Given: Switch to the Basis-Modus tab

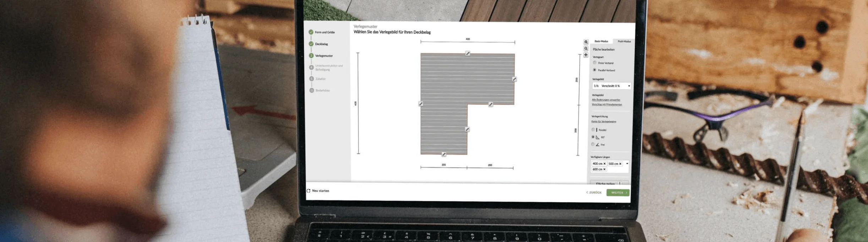Looking at the screenshot, I should 601,42.
